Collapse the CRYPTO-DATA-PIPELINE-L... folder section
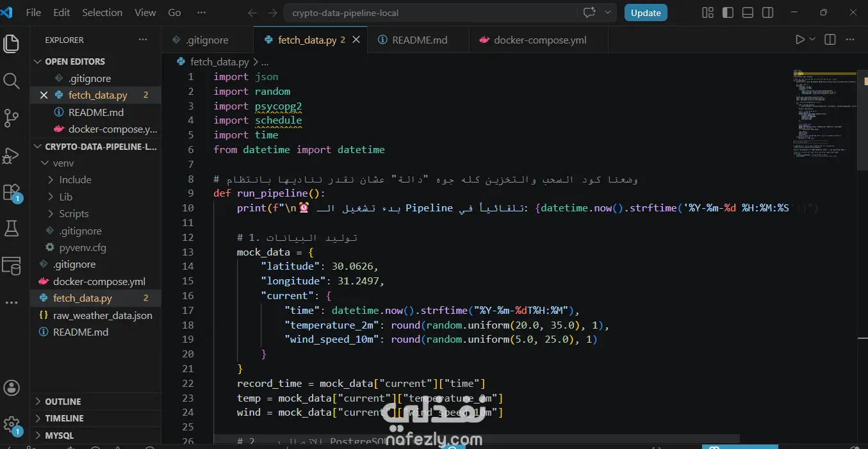 coord(95,147)
